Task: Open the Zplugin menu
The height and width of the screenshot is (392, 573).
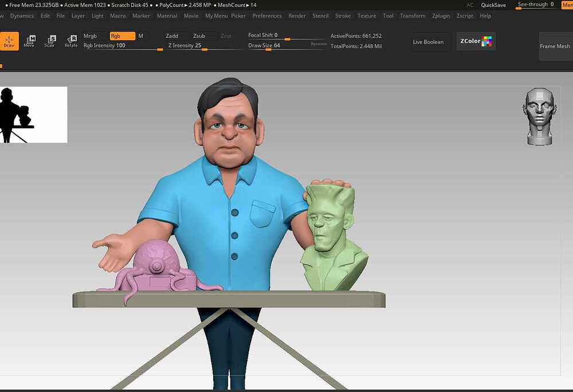Action: tap(441, 15)
